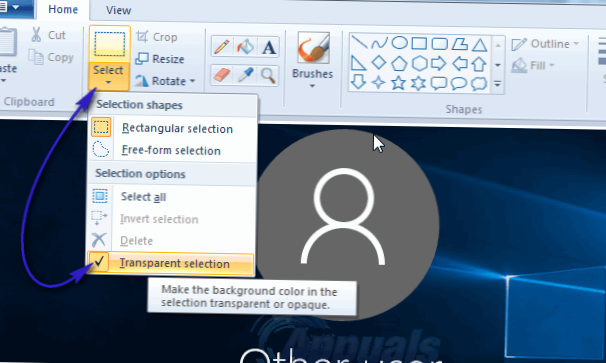Choose the Oval shape

[x=400, y=43]
